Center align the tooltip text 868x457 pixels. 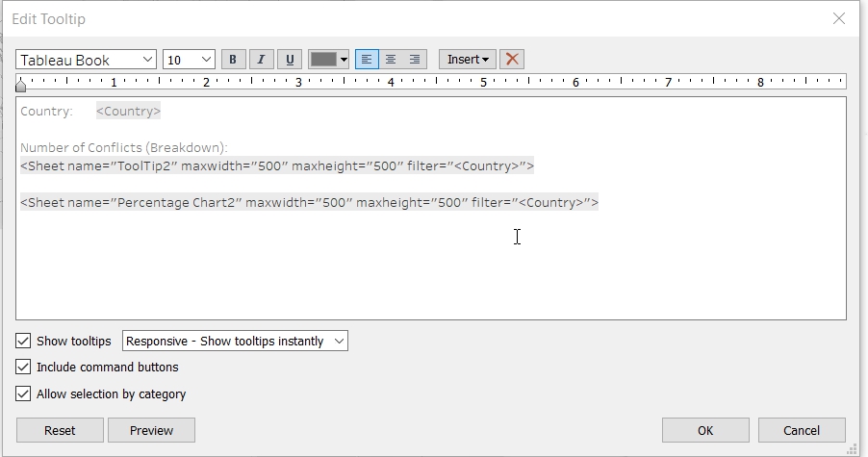coord(391,60)
